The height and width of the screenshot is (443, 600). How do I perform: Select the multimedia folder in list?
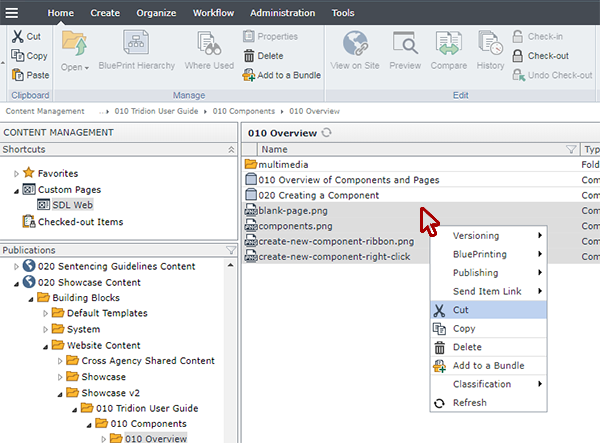283,165
